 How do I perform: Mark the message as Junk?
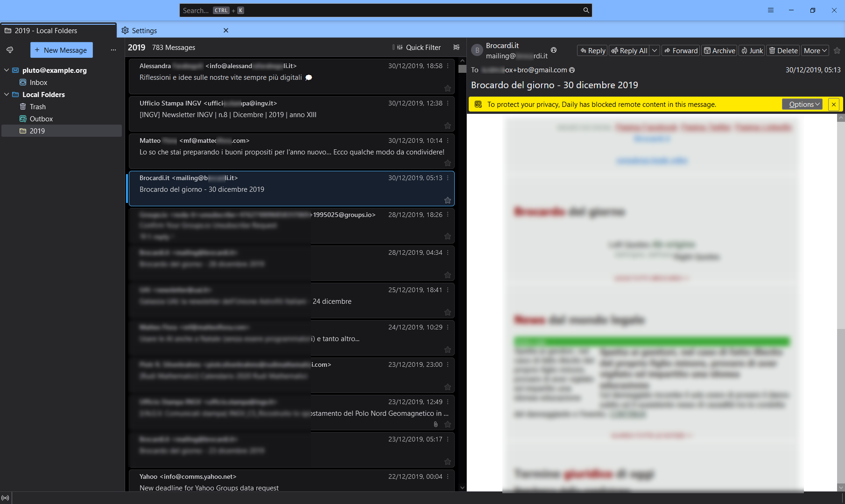point(752,50)
